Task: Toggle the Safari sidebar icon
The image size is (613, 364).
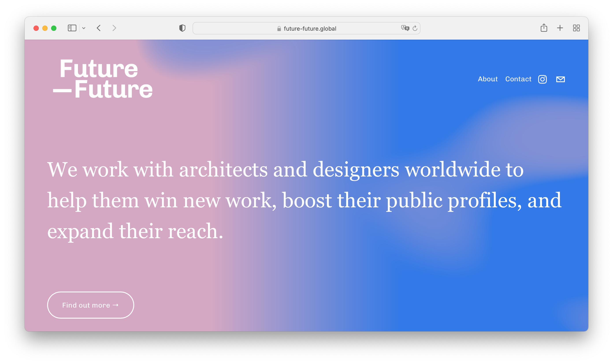Action: pyautogui.click(x=72, y=28)
